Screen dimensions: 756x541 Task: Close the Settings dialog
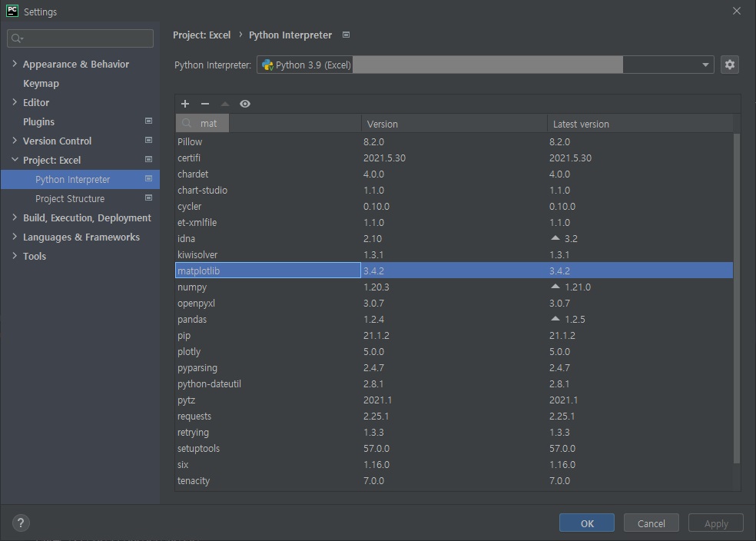tap(736, 11)
